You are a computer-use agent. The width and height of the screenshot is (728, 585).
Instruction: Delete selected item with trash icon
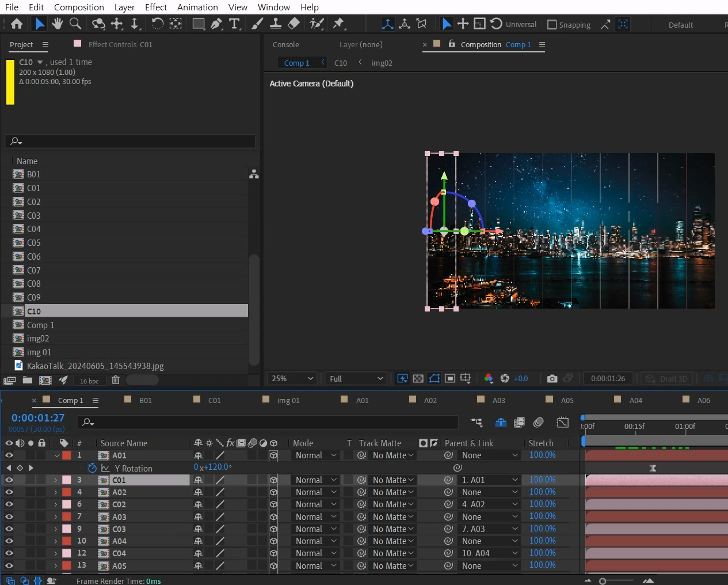[116, 380]
